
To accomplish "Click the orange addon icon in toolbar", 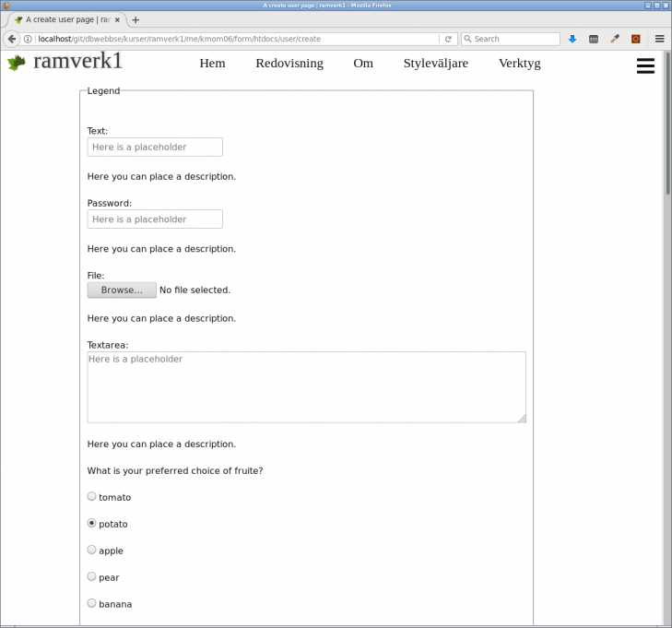I will pyautogui.click(x=636, y=39).
